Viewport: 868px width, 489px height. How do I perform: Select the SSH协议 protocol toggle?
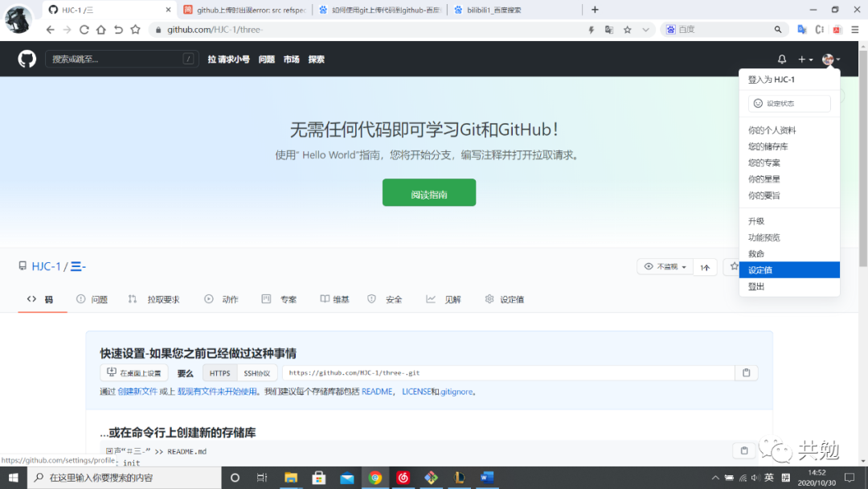click(257, 372)
